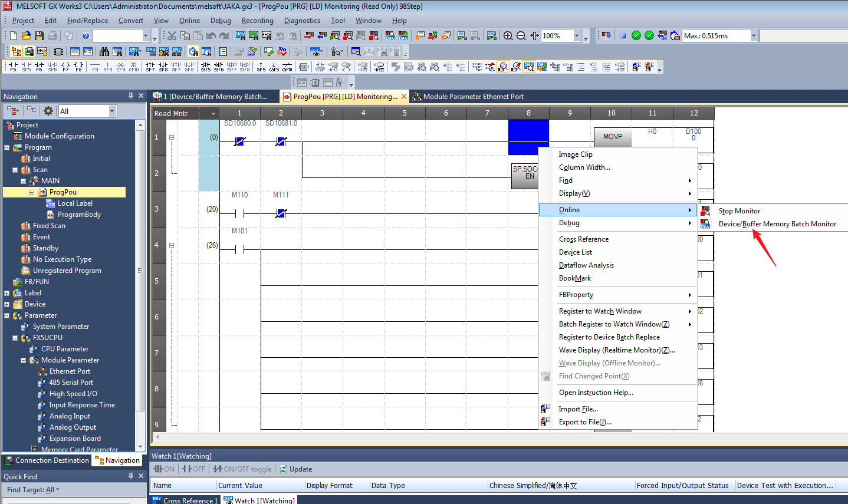Open the 100% zoom level dropdown

pos(577,36)
